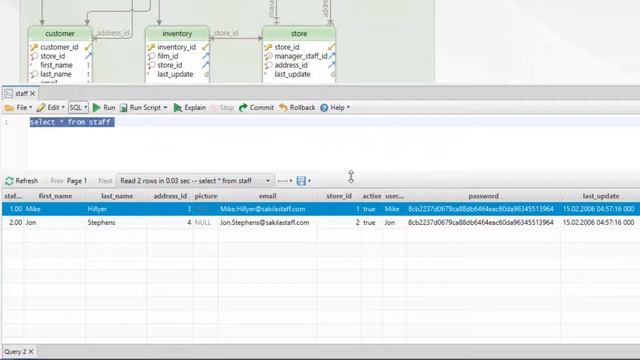The width and height of the screenshot is (640, 360).
Task: Click the last_update column header
Action: pyautogui.click(x=601, y=196)
